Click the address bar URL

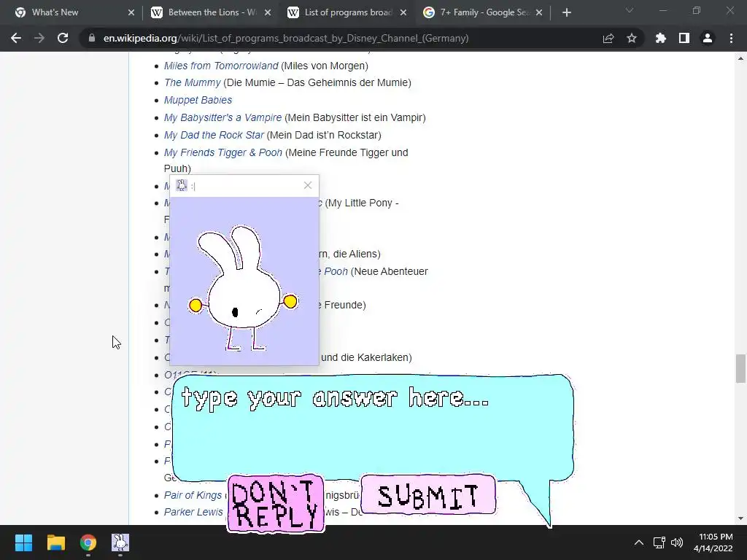click(286, 38)
